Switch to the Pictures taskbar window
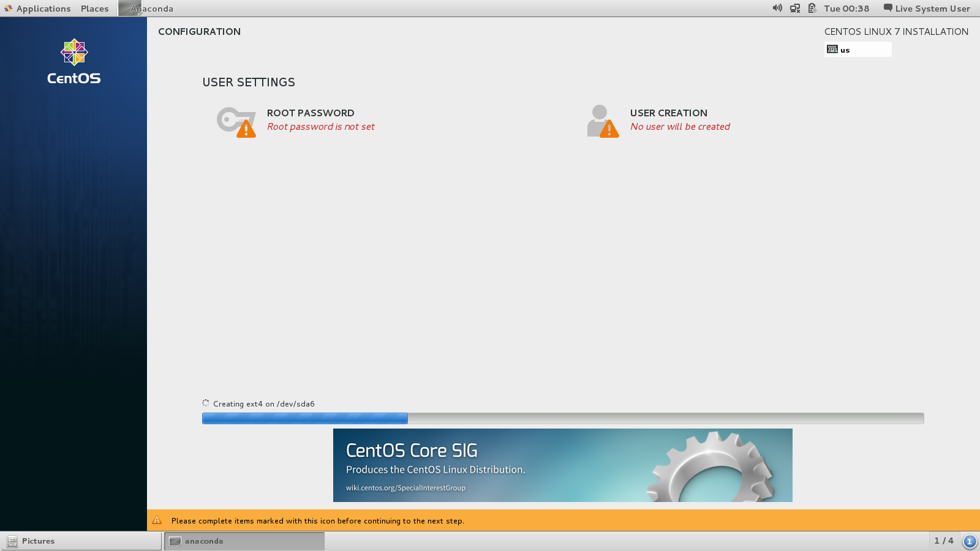Viewport: 980px width, 551px height. point(81,541)
